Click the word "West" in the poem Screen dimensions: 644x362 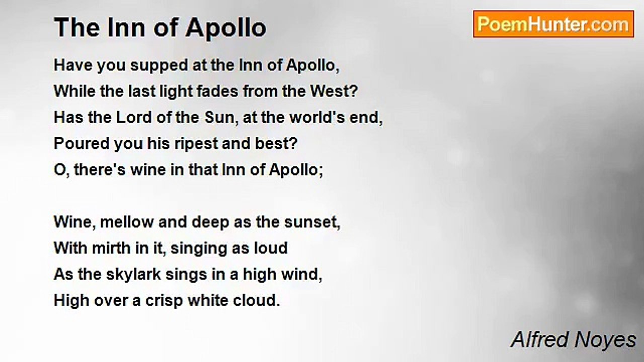pyautogui.click(x=329, y=92)
